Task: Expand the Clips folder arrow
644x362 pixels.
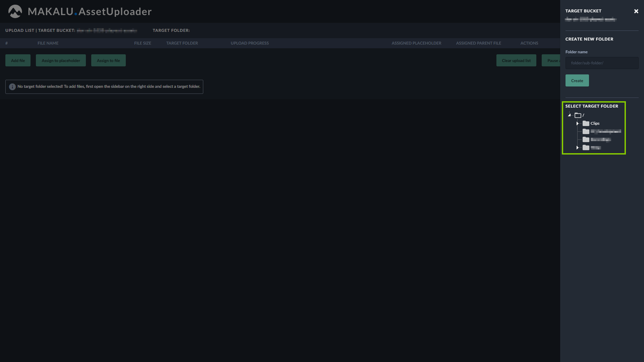Action: tap(577, 123)
